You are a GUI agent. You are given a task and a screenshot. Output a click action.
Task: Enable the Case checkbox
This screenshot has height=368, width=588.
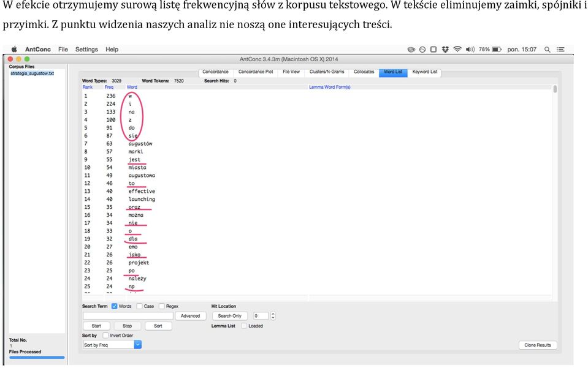pyautogui.click(x=140, y=306)
